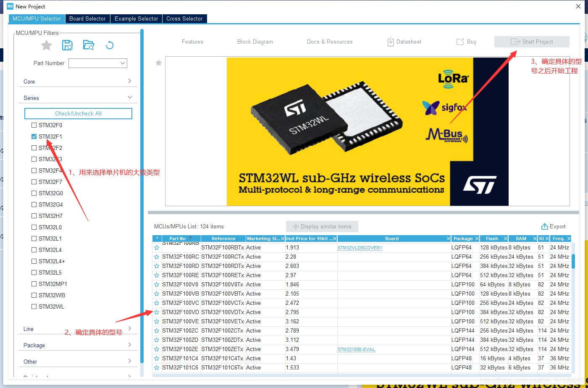The height and width of the screenshot is (388, 588).
Task: Click Display similar items button
Action: 322,226
